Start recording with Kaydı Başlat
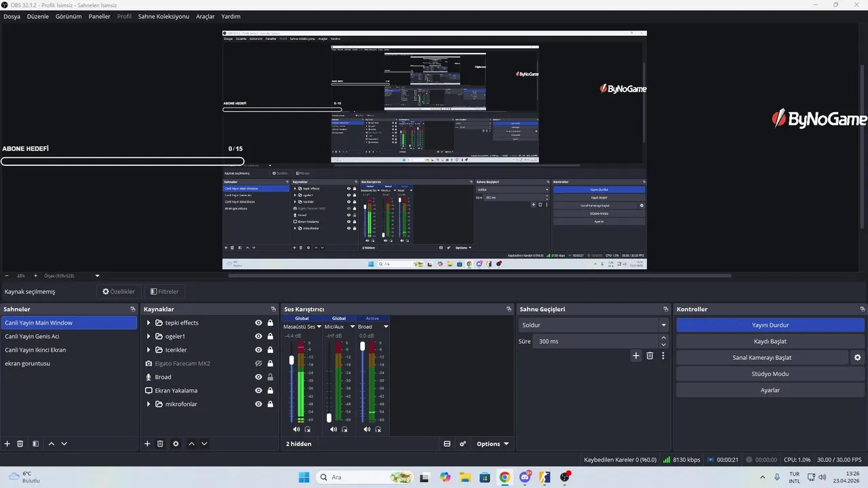Image resolution: width=868 pixels, height=488 pixels. 770,341
